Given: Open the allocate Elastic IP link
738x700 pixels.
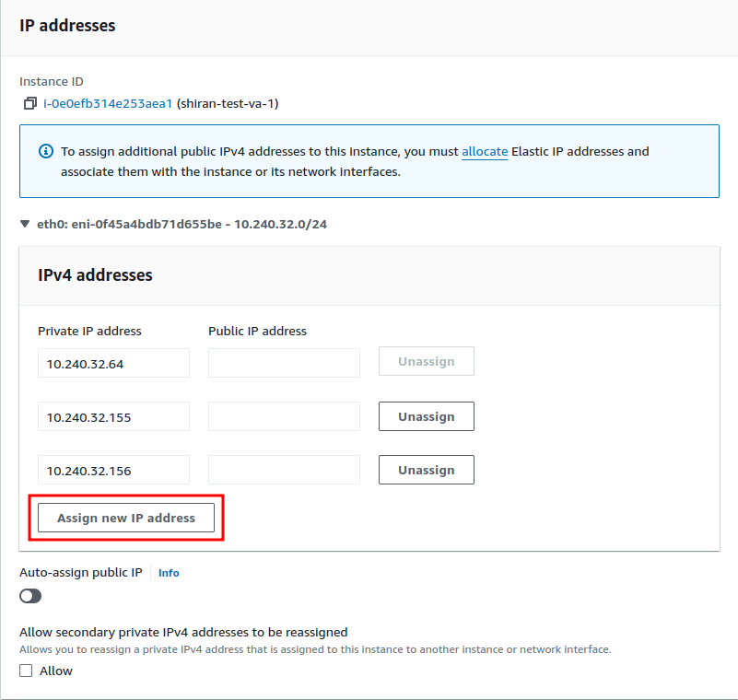Looking at the screenshot, I should 485,151.
